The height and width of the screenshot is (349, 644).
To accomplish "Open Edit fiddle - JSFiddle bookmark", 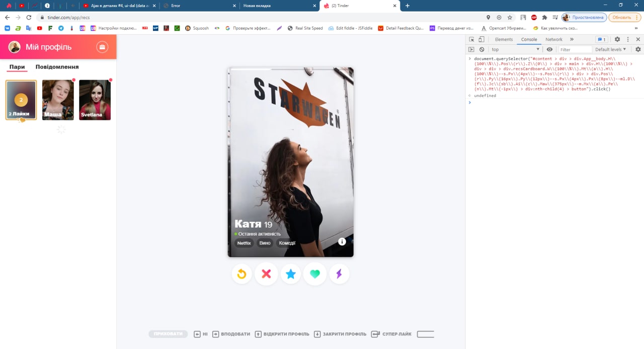I will click(350, 28).
